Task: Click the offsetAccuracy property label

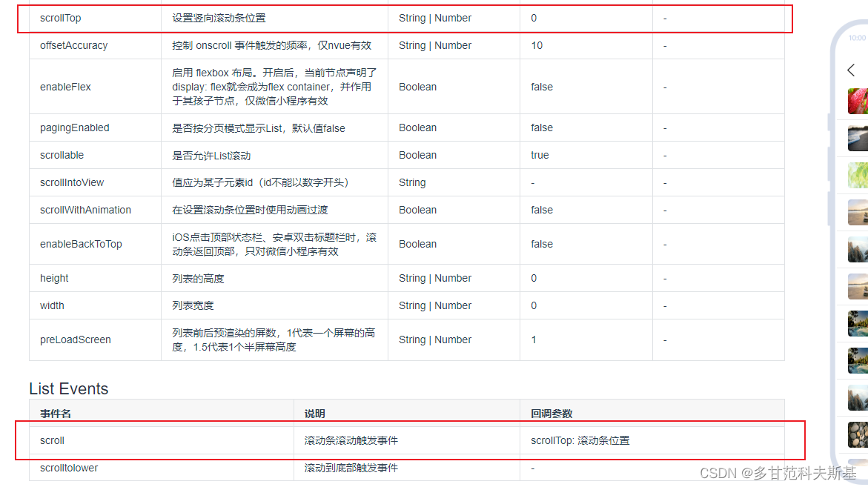Action: (71, 45)
